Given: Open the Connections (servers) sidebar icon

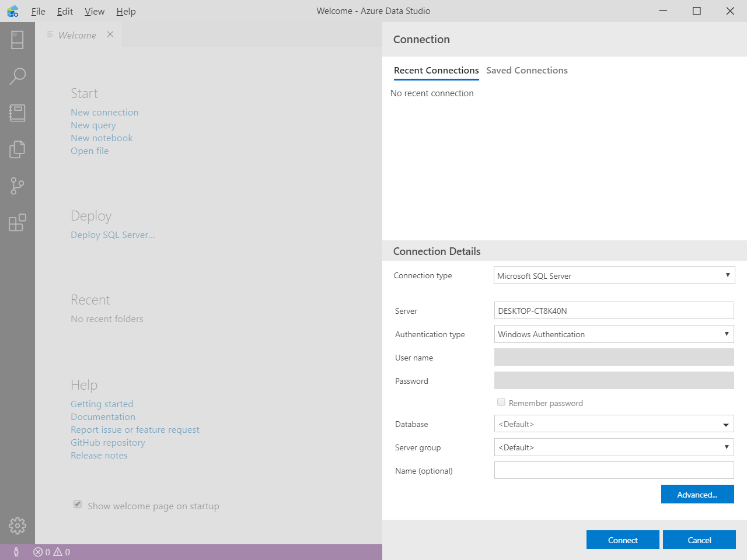Looking at the screenshot, I should pos(18,40).
